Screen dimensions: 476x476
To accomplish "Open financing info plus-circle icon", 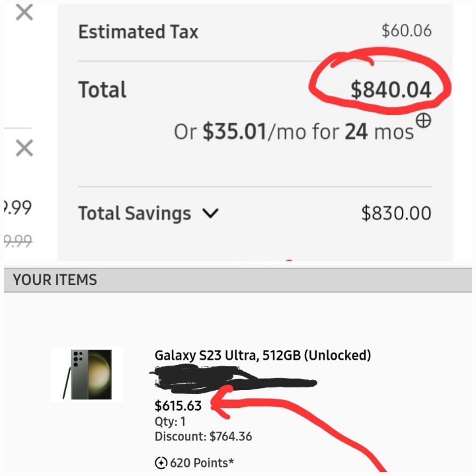I will (423, 120).
